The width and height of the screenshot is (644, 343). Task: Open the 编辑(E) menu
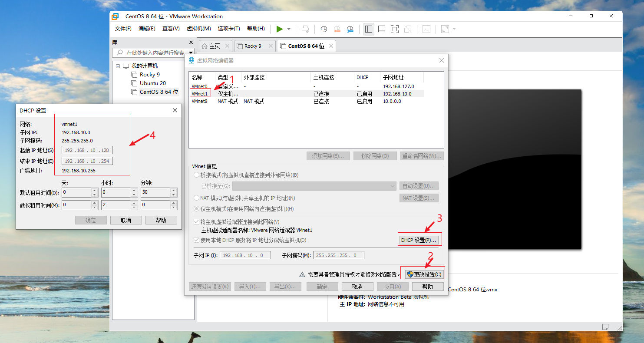(x=147, y=29)
